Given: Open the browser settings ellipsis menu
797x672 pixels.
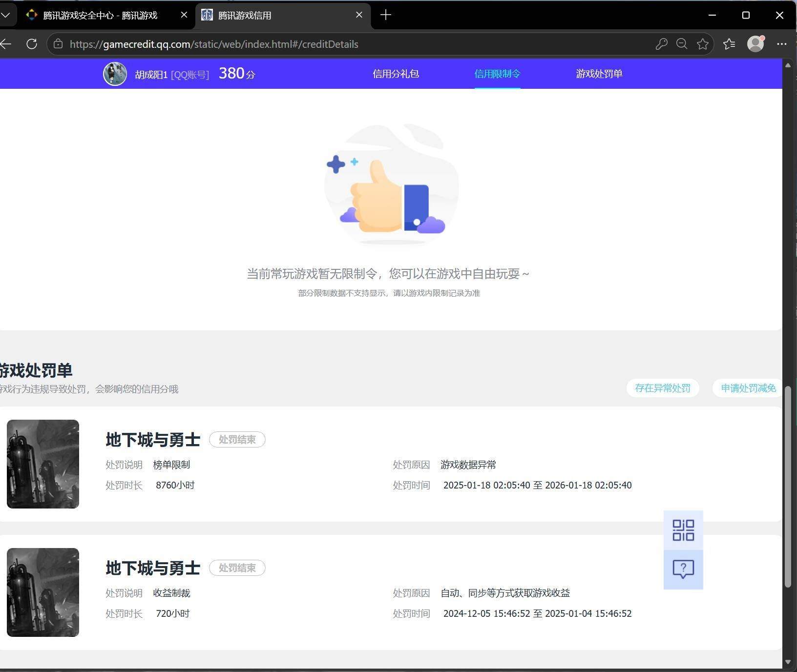Looking at the screenshot, I should (x=781, y=44).
